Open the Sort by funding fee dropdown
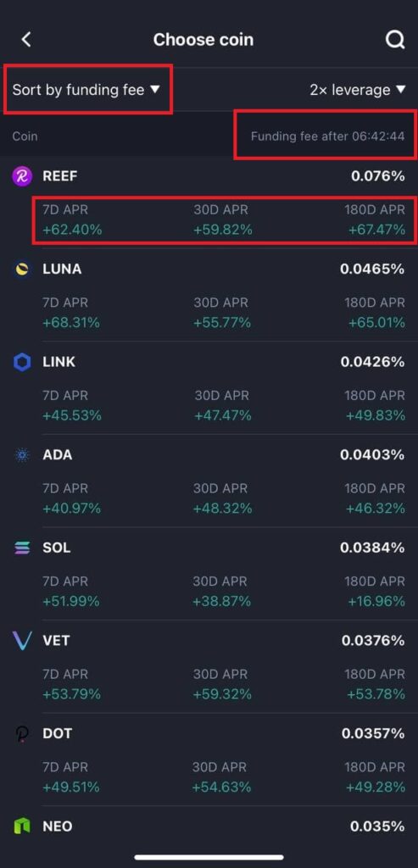The image size is (418, 868). tap(86, 90)
